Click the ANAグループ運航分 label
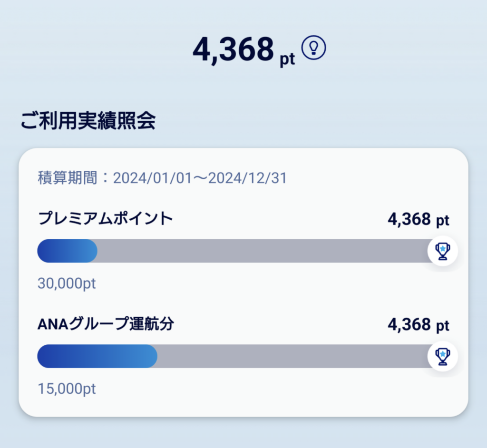 click(x=106, y=324)
